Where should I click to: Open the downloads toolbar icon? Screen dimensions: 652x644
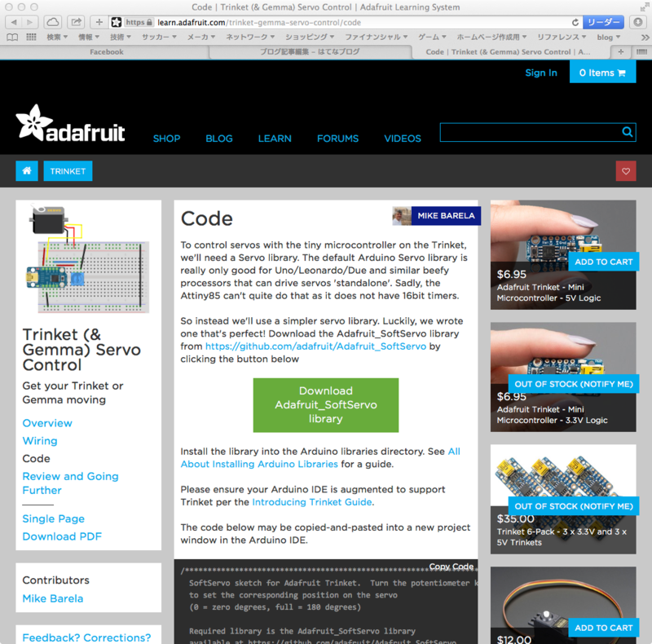638,22
